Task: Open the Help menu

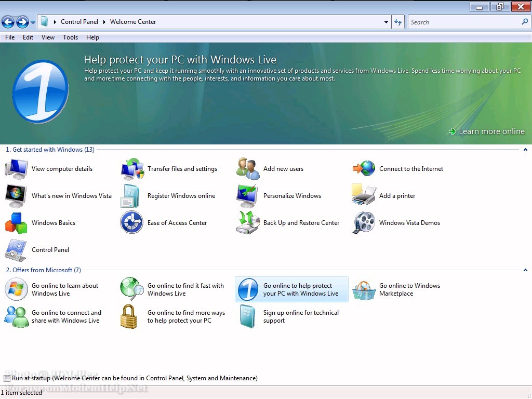Action: (92, 37)
